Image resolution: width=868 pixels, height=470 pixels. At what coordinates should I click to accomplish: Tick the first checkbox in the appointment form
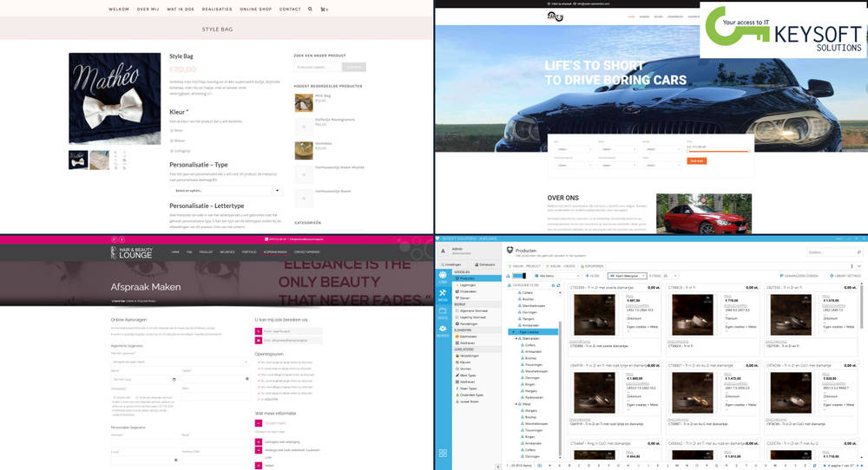coord(114,397)
